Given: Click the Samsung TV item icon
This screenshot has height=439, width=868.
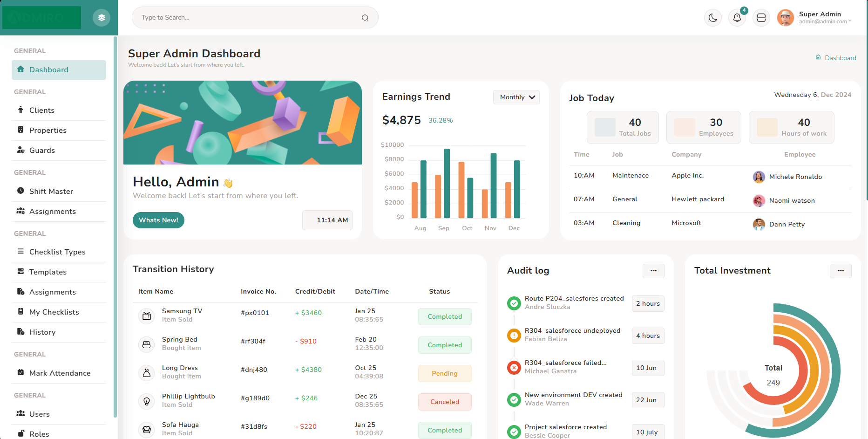Looking at the screenshot, I should click(x=147, y=316).
